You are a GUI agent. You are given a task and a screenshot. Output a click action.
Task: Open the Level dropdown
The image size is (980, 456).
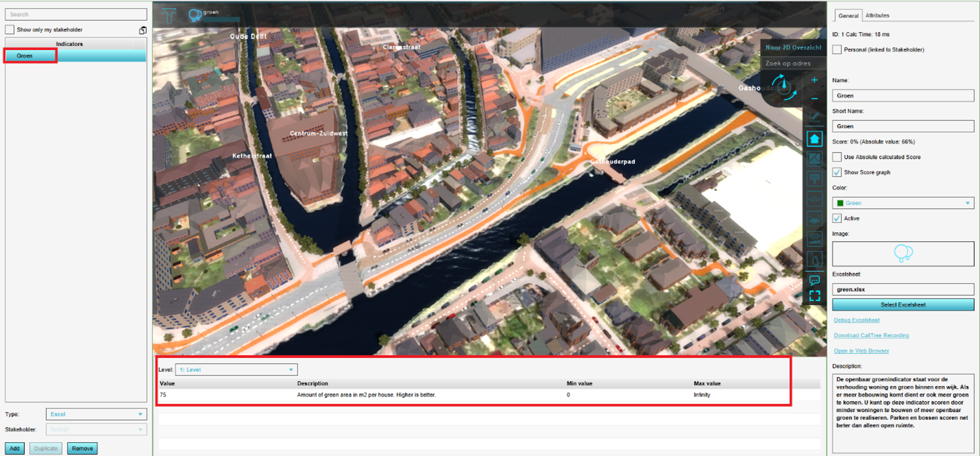click(236, 370)
